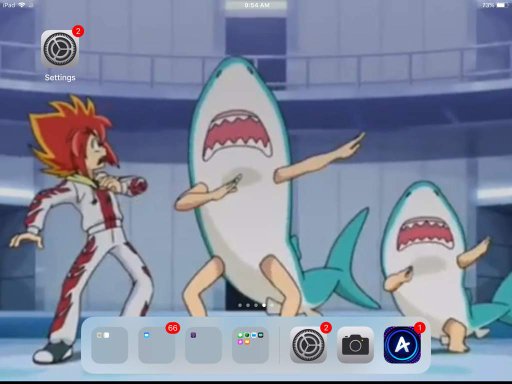The height and width of the screenshot is (384, 512).
Task: Tap the first page indicator dot
Action: click(240, 305)
